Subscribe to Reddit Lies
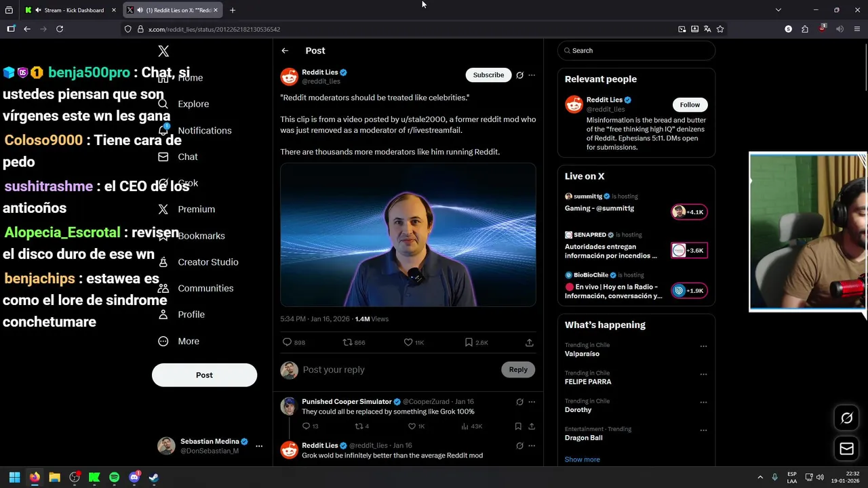Image resolution: width=868 pixels, height=488 pixels. tap(488, 75)
